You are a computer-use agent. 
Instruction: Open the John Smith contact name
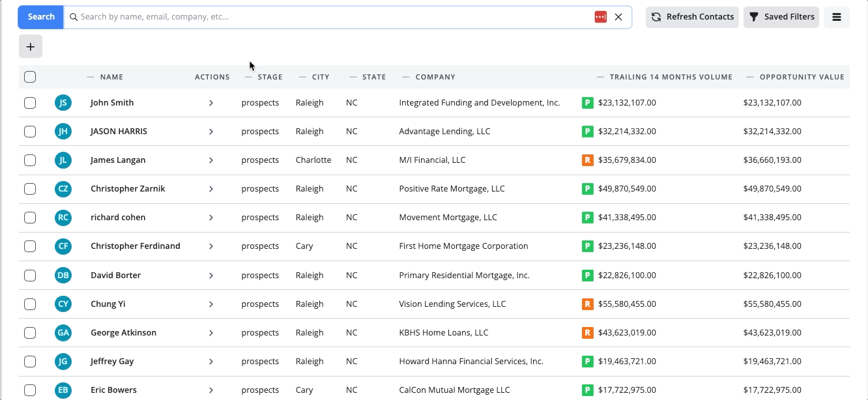pos(112,102)
